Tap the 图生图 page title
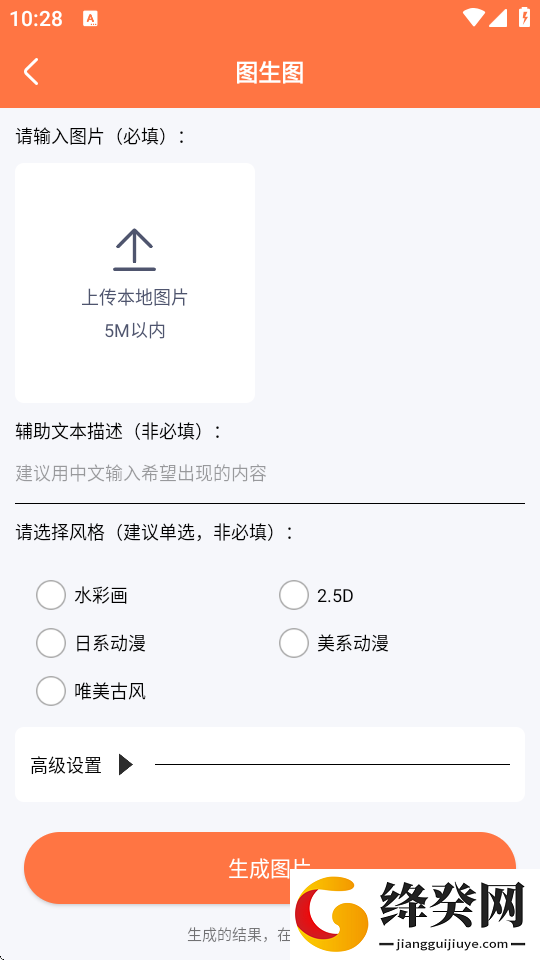The image size is (540, 960). point(270,72)
